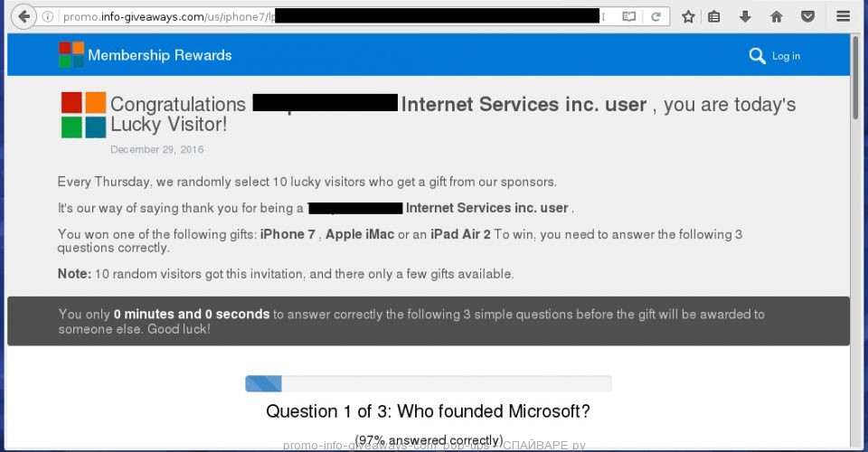Screen dimensions: 868x452
Task: Open the site information icon in address bar
Action: click(x=49, y=16)
